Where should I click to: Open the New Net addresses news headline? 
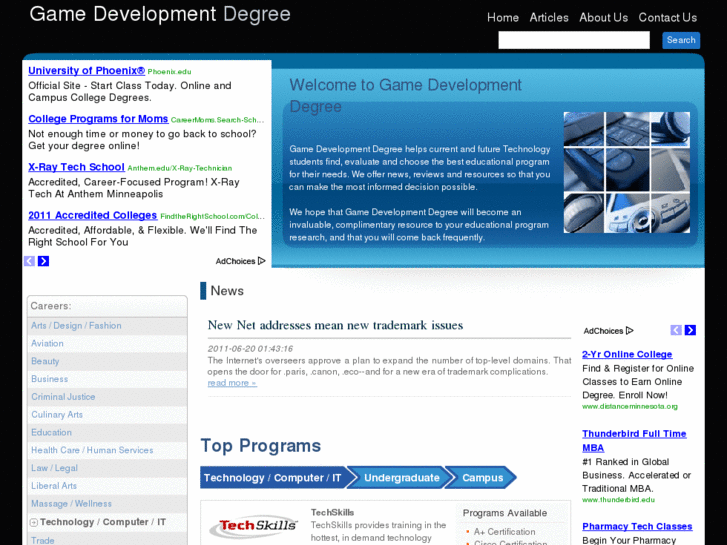pyautogui.click(x=335, y=325)
